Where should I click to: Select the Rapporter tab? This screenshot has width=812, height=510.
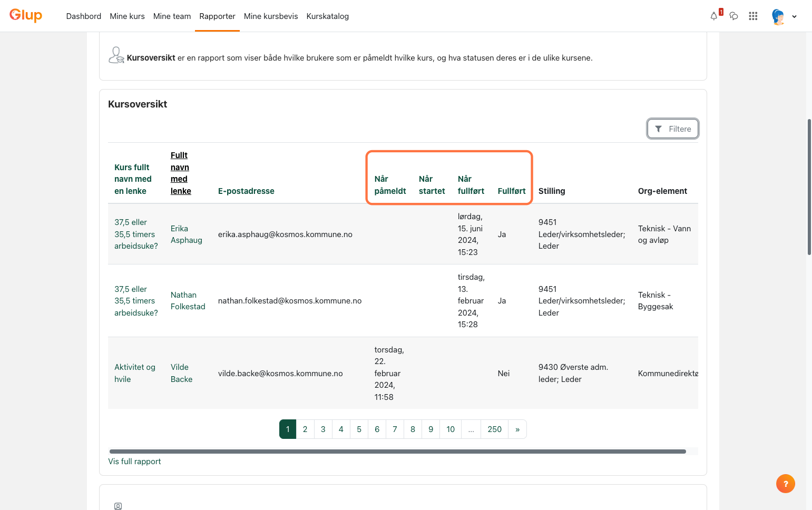point(217,16)
